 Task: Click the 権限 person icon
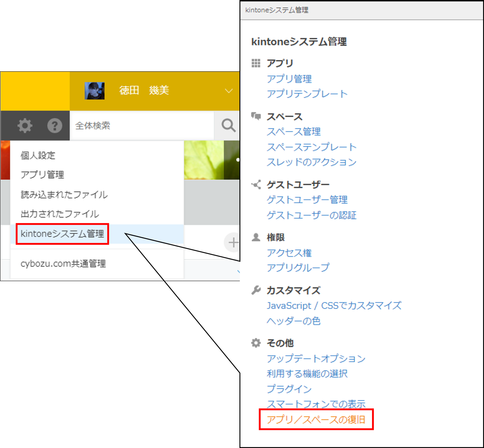(256, 237)
